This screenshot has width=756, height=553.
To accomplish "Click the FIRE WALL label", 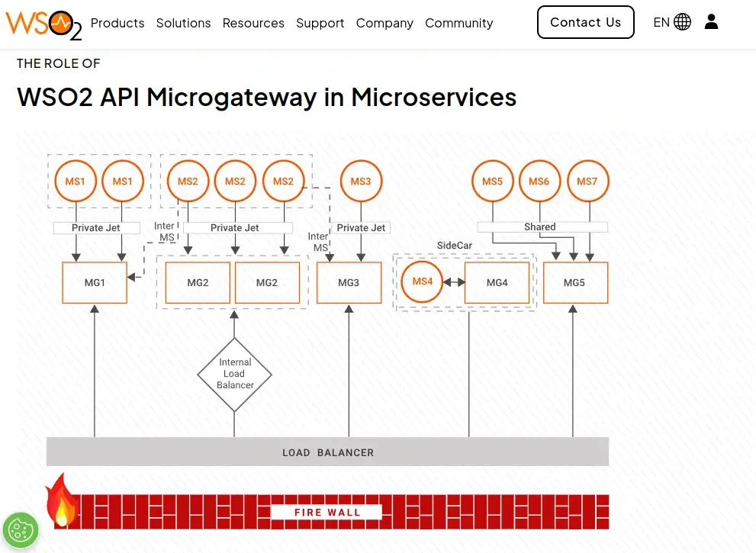I will [327, 512].
